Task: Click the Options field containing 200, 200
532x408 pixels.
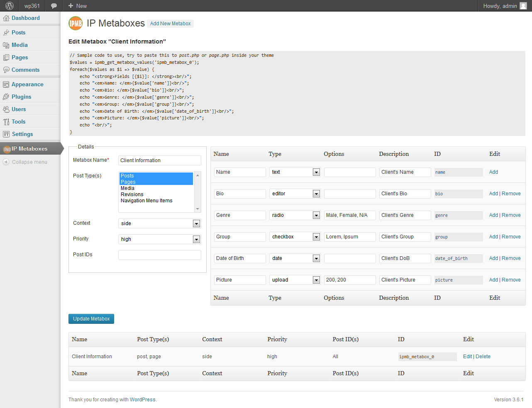Action: point(350,280)
